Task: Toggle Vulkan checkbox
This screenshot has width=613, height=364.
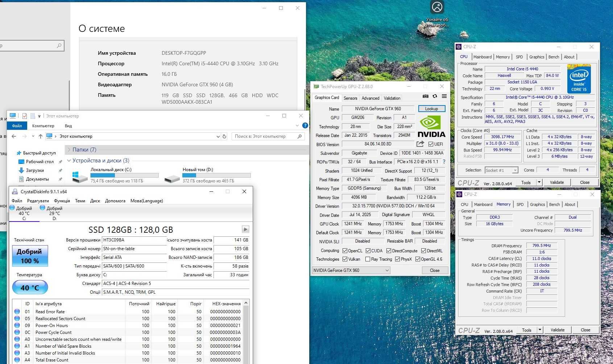Action: tap(345, 259)
